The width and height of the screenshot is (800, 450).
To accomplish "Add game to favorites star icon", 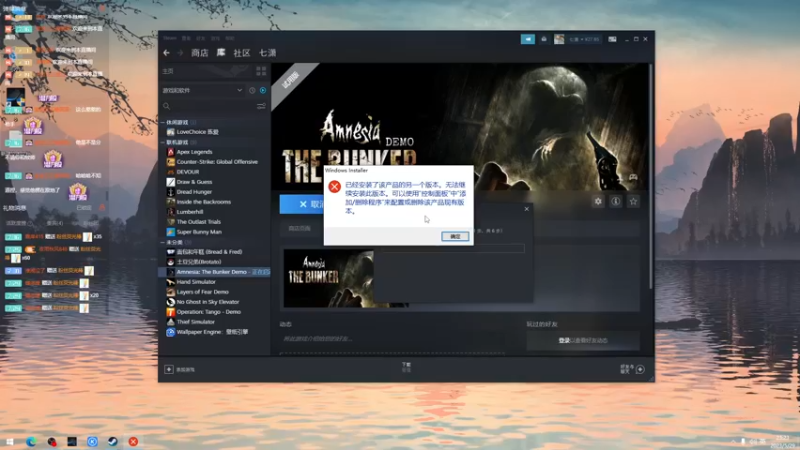I will [x=633, y=202].
